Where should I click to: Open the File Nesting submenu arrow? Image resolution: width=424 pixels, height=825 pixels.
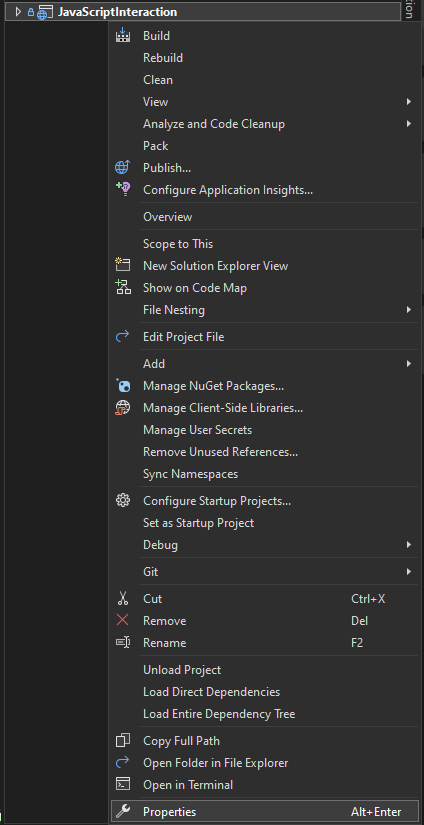(409, 310)
